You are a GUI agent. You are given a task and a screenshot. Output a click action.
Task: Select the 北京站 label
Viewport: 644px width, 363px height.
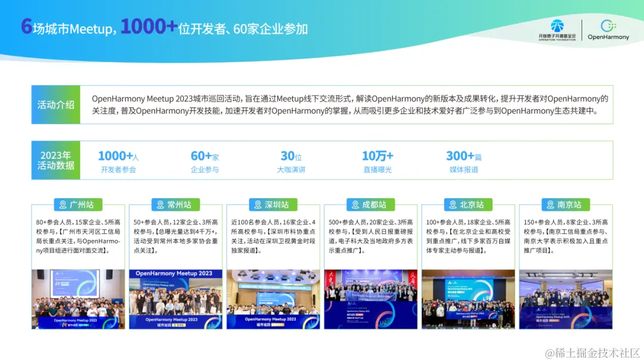point(468,205)
